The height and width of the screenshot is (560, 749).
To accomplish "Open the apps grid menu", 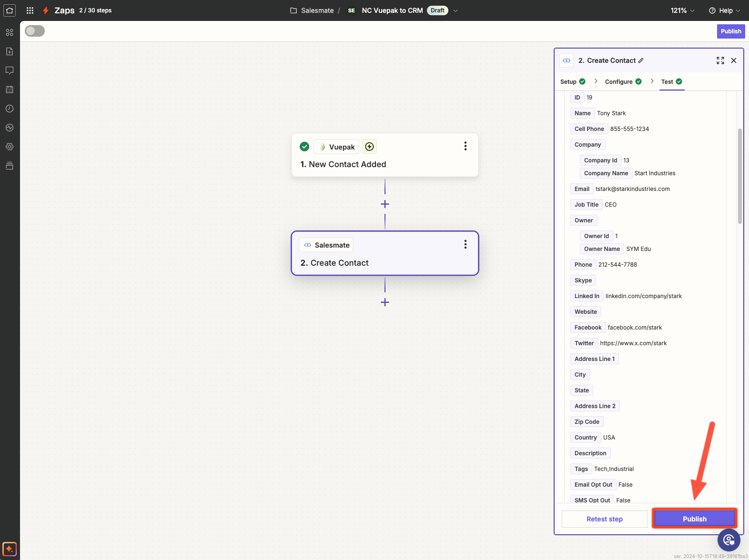I will click(30, 10).
